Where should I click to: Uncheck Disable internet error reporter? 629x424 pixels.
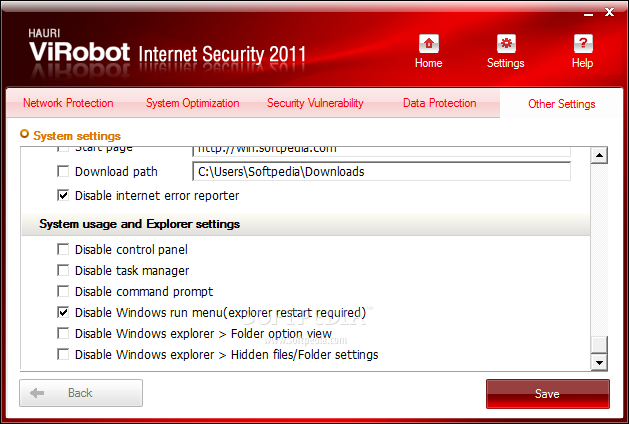pyautogui.click(x=63, y=196)
